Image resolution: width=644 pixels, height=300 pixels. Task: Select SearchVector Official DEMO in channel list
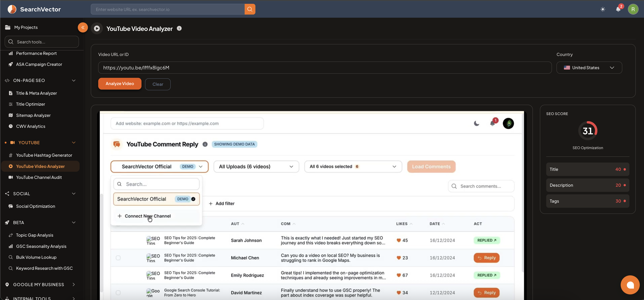[156, 199]
